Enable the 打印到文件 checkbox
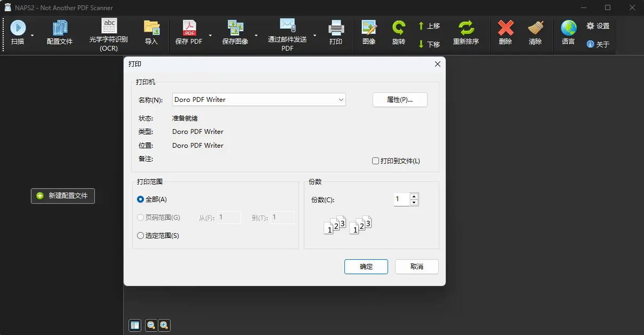Image resolution: width=644 pixels, height=335 pixels. coord(376,161)
